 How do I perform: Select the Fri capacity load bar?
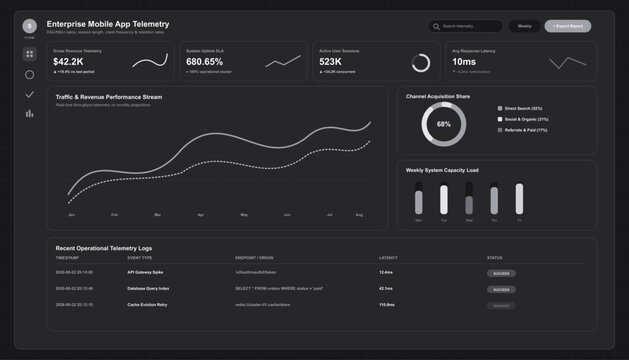point(519,198)
